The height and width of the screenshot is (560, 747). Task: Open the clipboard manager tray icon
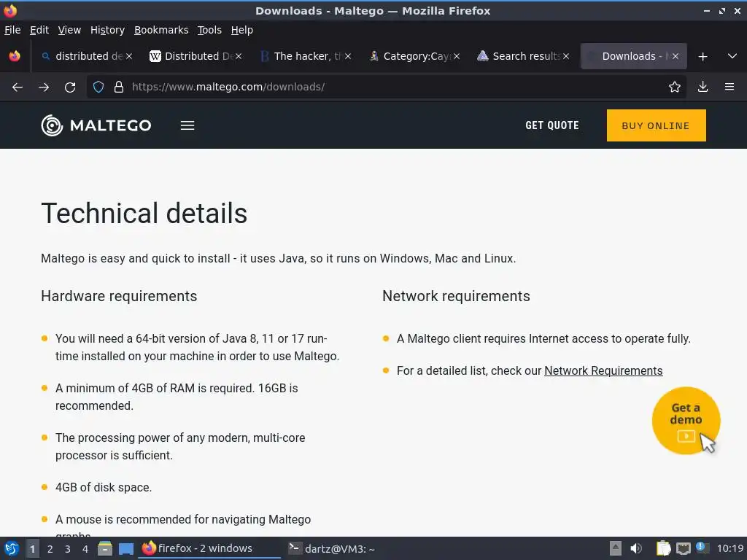pos(663,548)
